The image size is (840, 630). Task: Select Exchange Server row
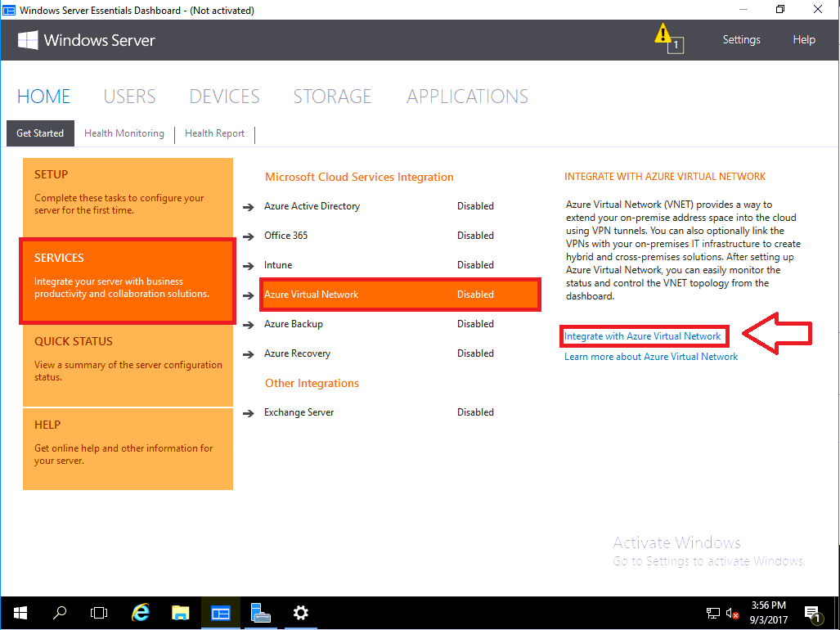coord(400,412)
